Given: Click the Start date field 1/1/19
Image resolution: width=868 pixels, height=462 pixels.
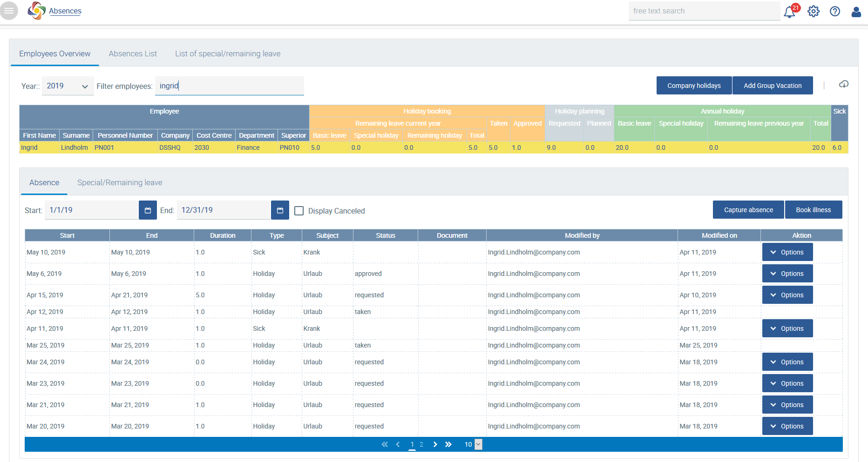Looking at the screenshot, I should pyautogui.click(x=91, y=210).
